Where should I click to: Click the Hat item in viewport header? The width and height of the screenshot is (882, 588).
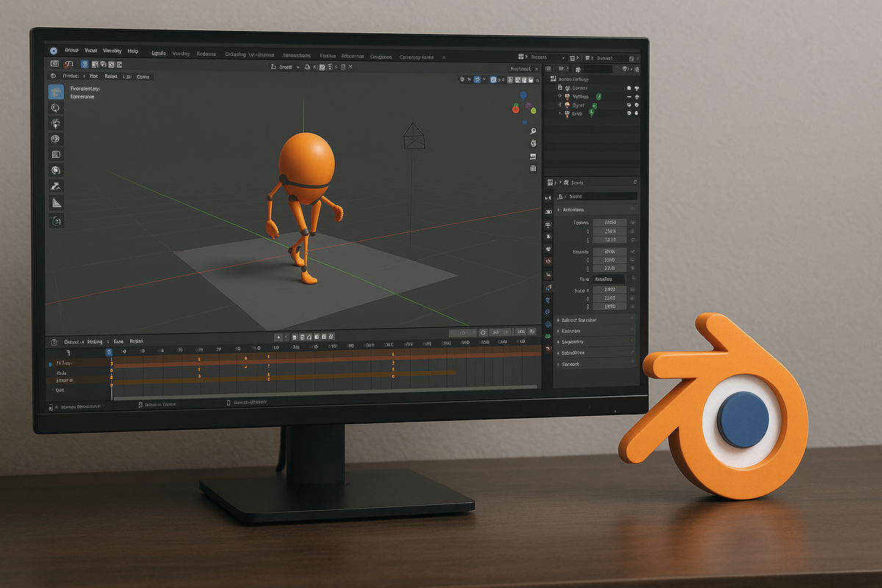(94, 76)
